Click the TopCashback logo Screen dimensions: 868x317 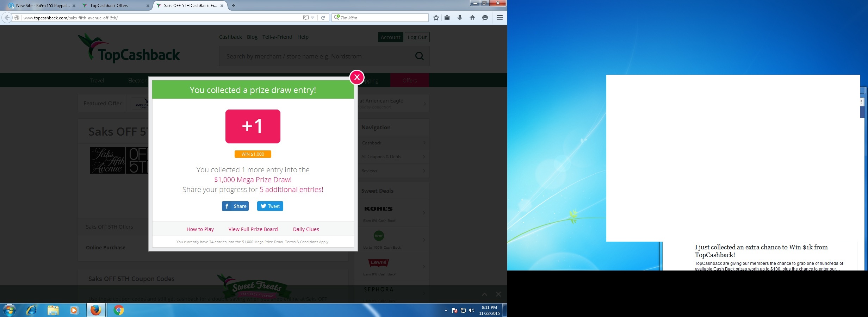pyautogui.click(x=129, y=49)
